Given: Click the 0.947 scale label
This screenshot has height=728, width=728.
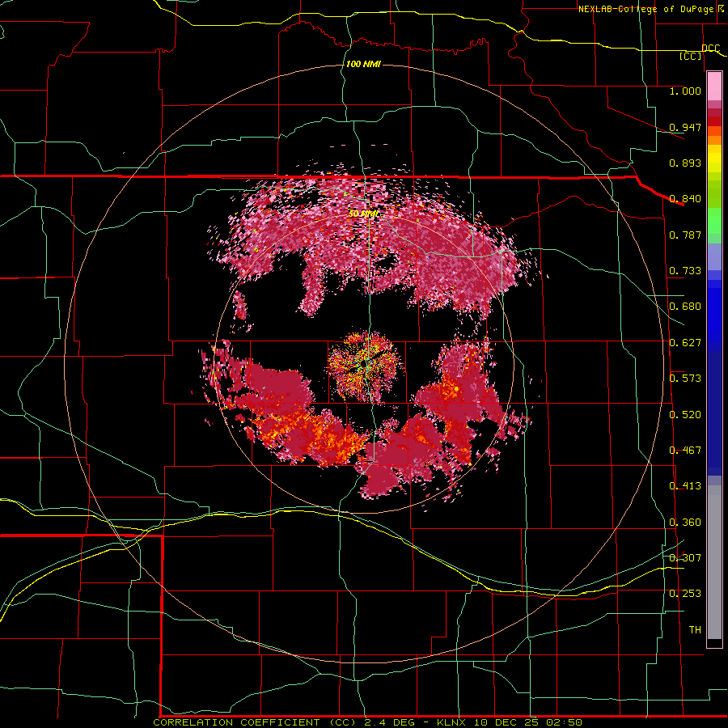Looking at the screenshot, I should [685, 127].
